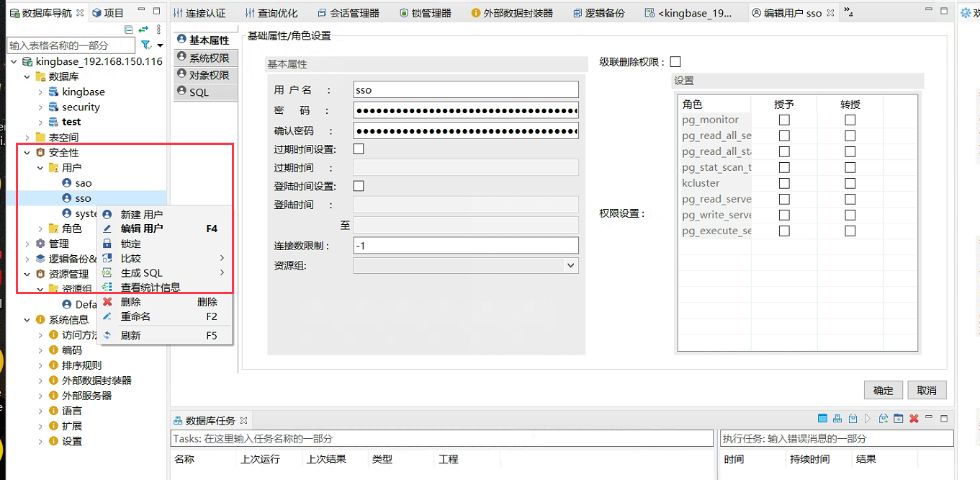Click the red X delete task icon
This screenshot has height=480, width=980.
pos(914,419)
